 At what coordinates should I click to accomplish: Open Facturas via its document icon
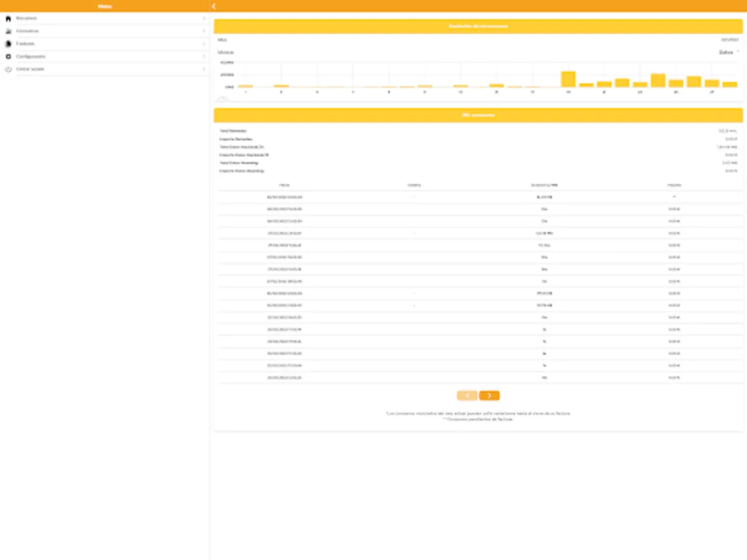7,43
